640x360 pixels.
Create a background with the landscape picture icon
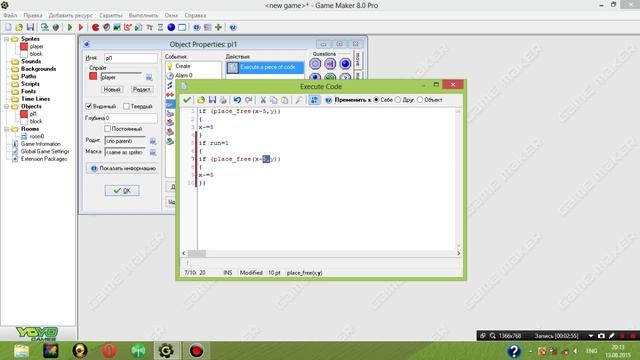pos(117,27)
